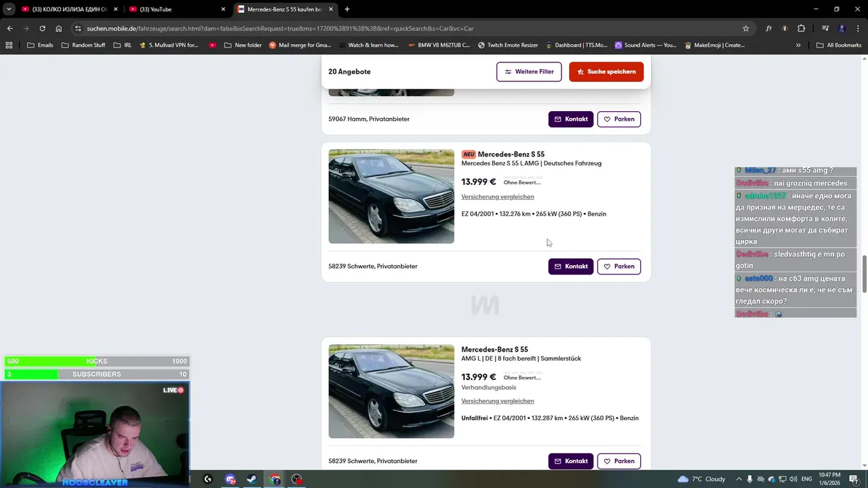Viewport: 868px width, 488px height.
Task: Open the New folder bookmark
Action: (242, 45)
